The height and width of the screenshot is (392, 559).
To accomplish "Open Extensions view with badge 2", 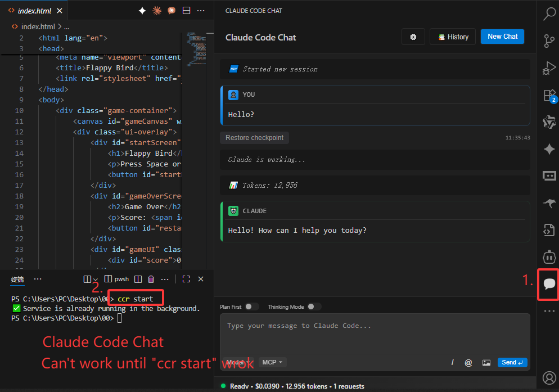I will (549, 96).
